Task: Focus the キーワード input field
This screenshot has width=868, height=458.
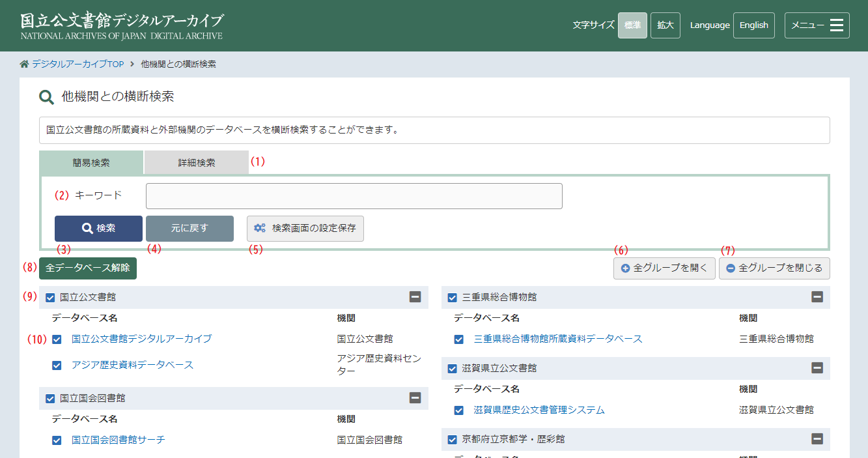Action: coord(354,196)
